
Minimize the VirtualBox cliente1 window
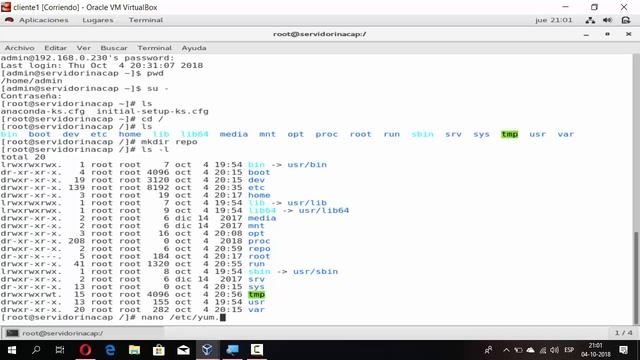(x=565, y=7)
